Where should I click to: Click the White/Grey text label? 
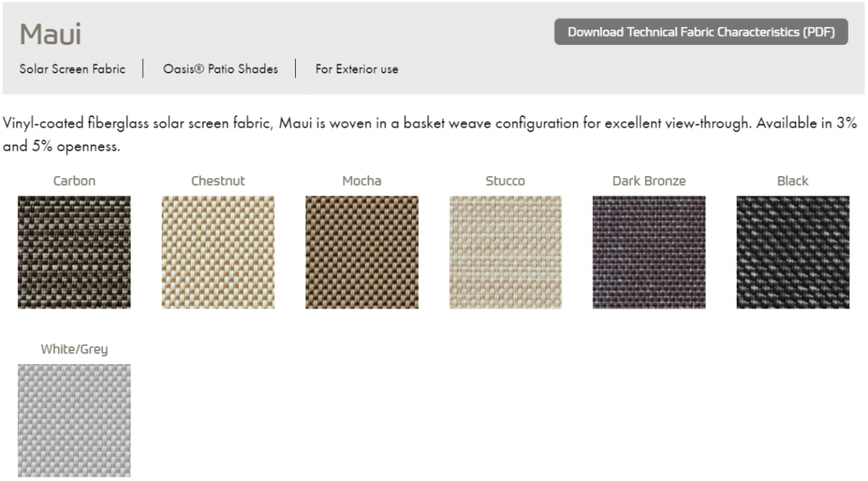(75, 349)
